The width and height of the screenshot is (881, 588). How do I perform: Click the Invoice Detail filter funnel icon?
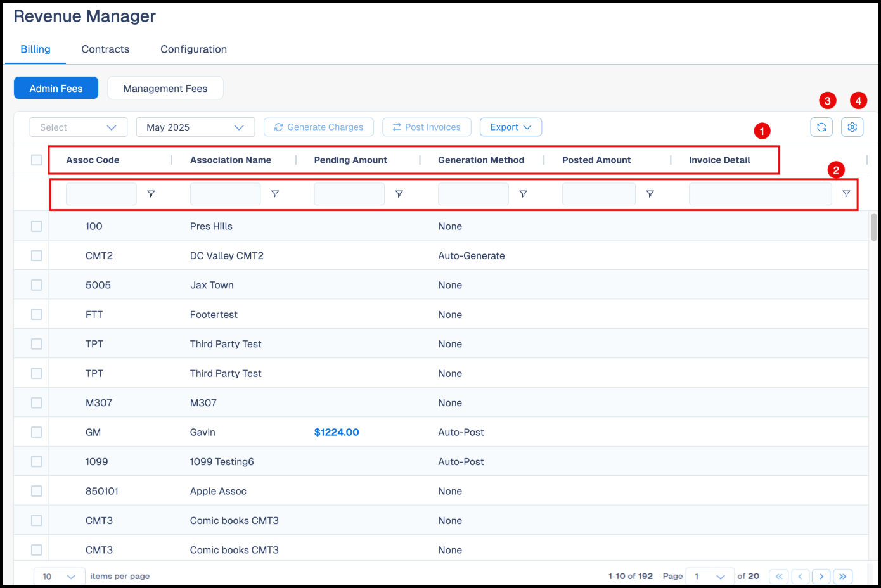tap(846, 194)
